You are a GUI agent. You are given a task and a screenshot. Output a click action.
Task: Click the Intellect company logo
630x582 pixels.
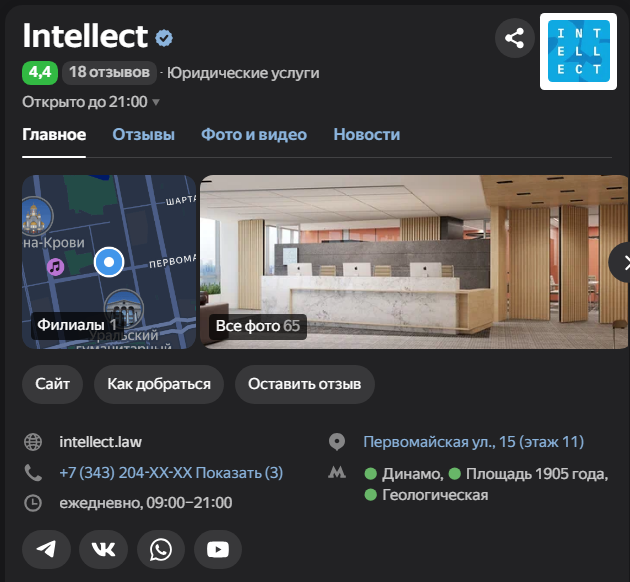pyautogui.click(x=578, y=51)
